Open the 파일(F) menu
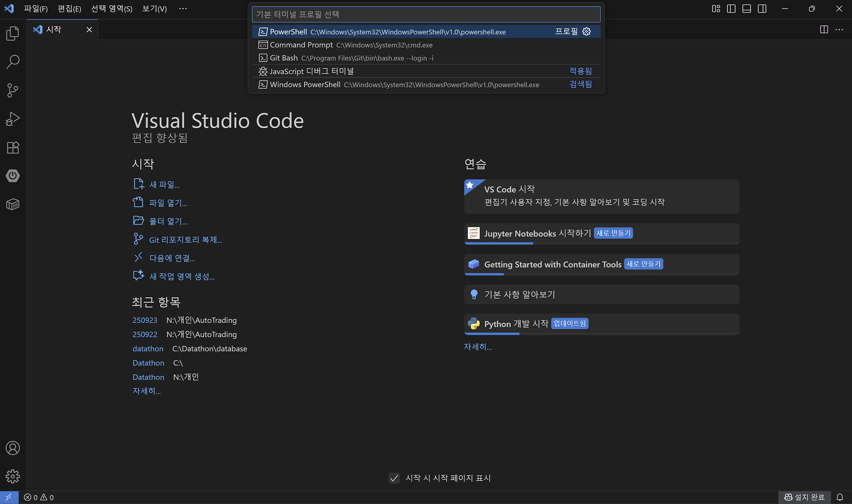 35,9
